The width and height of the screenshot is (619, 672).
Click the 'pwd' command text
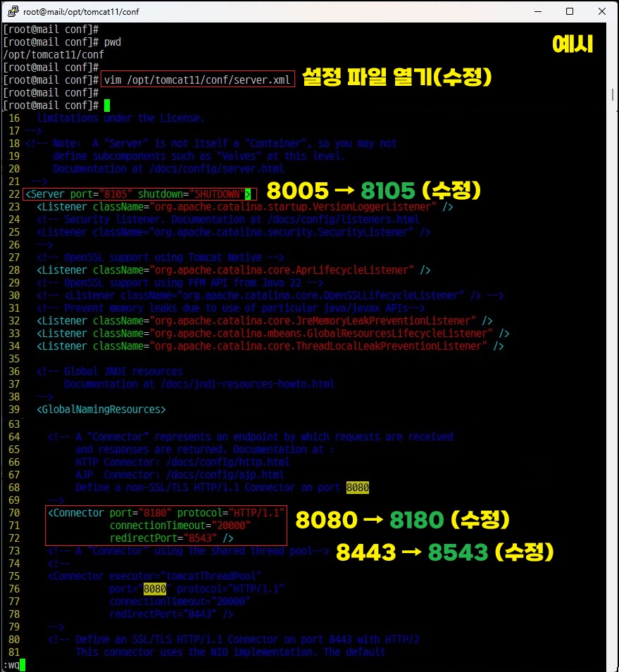coord(113,42)
